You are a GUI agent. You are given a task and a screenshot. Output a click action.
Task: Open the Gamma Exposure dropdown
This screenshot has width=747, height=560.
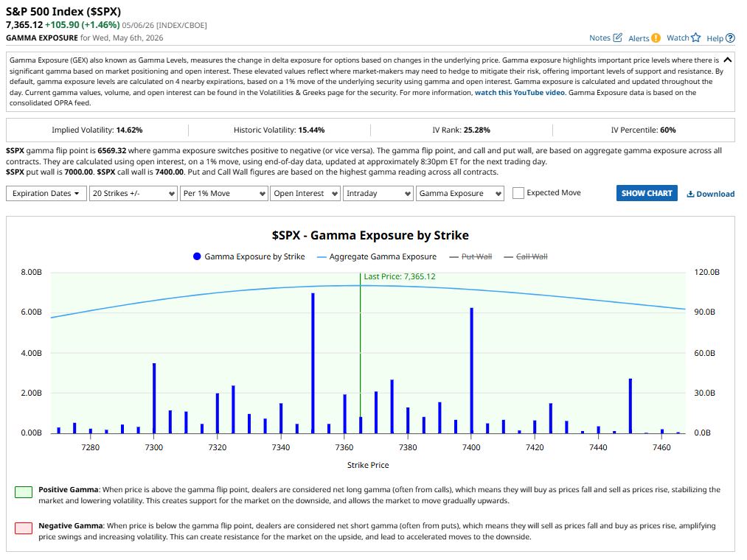point(459,193)
